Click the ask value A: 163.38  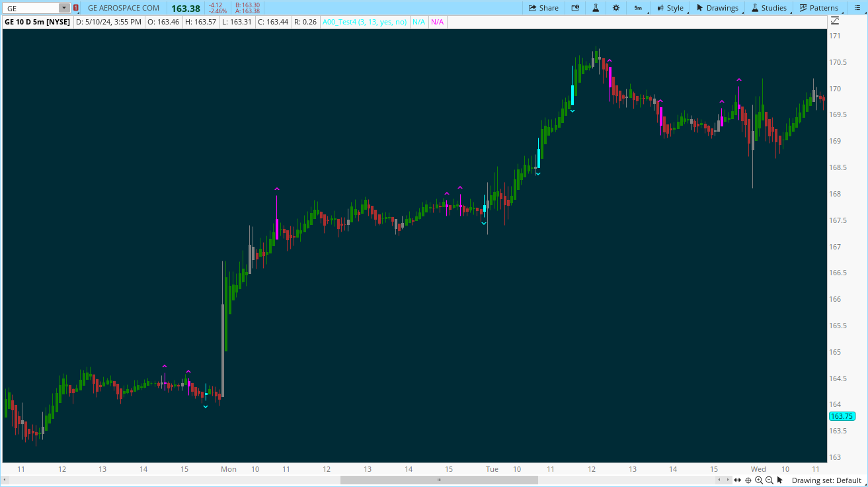pyautogui.click(x=247, y=11)
